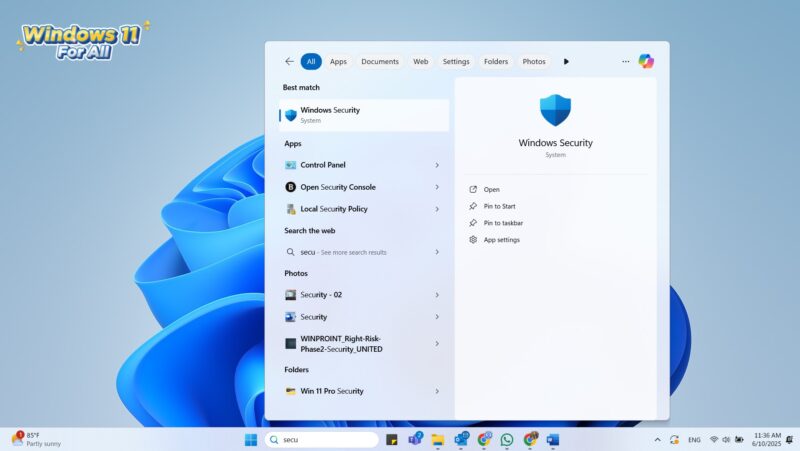
Task: Click the WINPROINT_Right-Risk photo thumbnail
Action: pyautogui.click(x=290, y=343)
